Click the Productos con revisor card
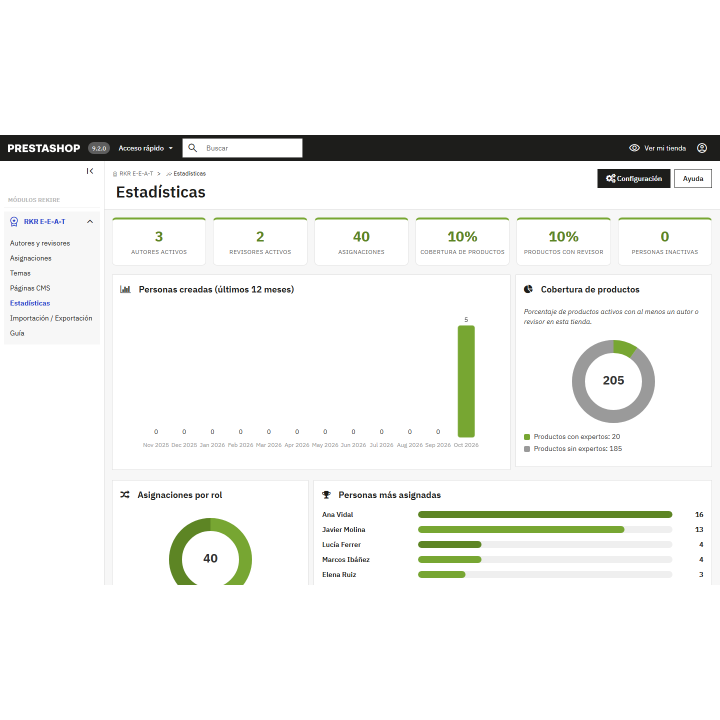Image resolution: width=720 pixels, height=720 pixels. [x=563, y=242]
